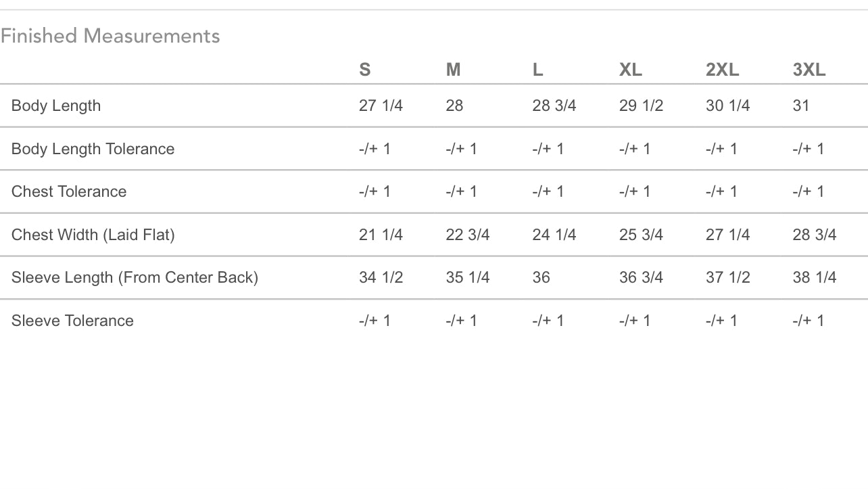
Task: Click the Sleeve Length (From Center Back) label
Action: (x=135, y=277)
